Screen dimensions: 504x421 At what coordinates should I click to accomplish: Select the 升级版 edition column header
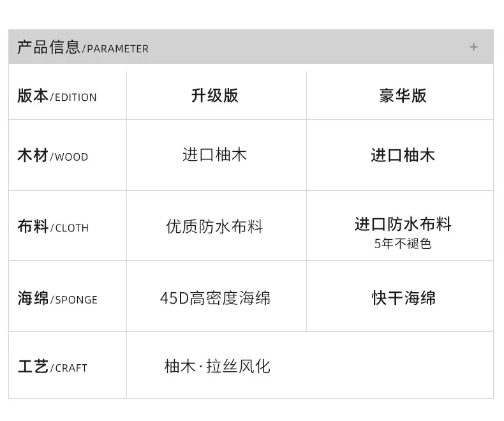point(215,96)
